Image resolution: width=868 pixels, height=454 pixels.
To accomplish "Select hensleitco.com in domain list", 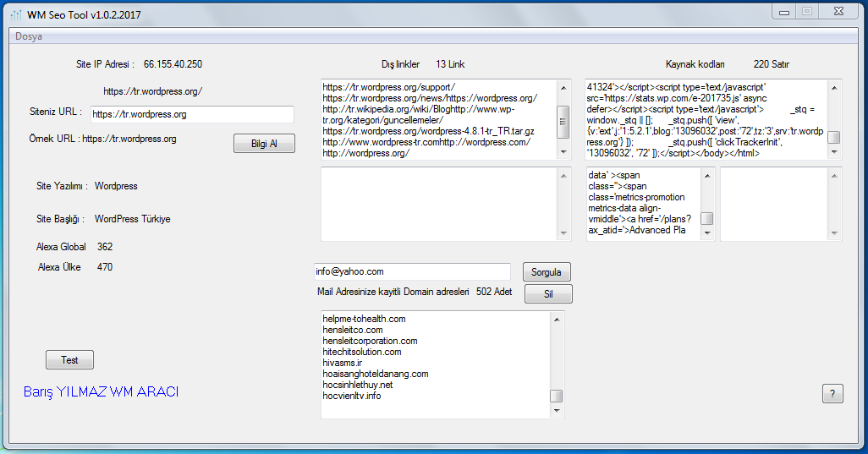I will point(353,330).
